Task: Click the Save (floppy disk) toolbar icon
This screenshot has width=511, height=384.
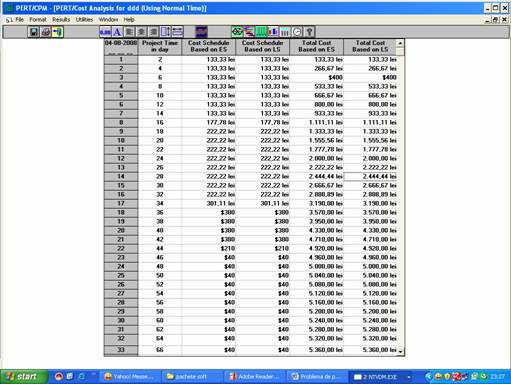Action: click(x=33, y=32)
